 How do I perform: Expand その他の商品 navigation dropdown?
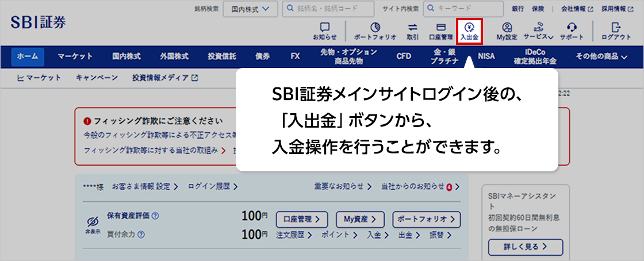coord(601,56)
